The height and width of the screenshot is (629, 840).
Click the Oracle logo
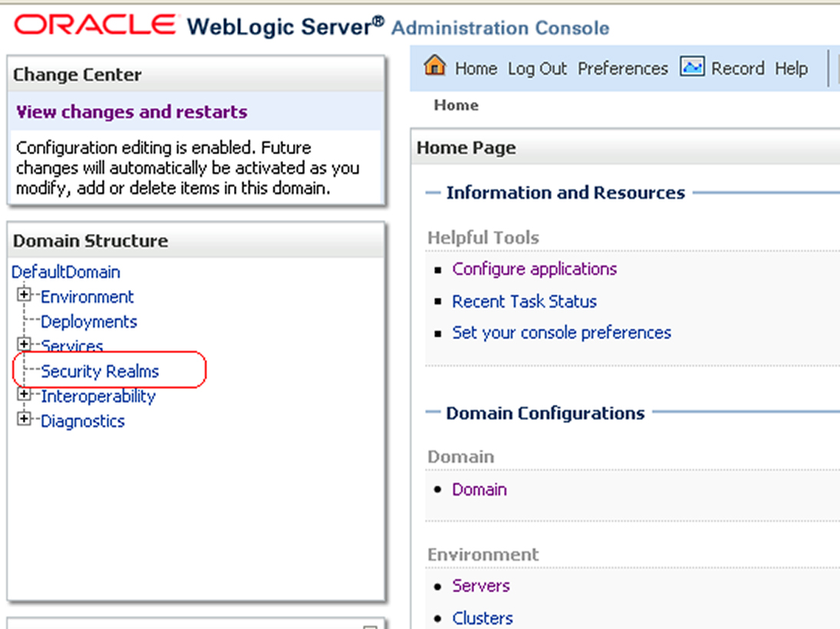point(94,25)
